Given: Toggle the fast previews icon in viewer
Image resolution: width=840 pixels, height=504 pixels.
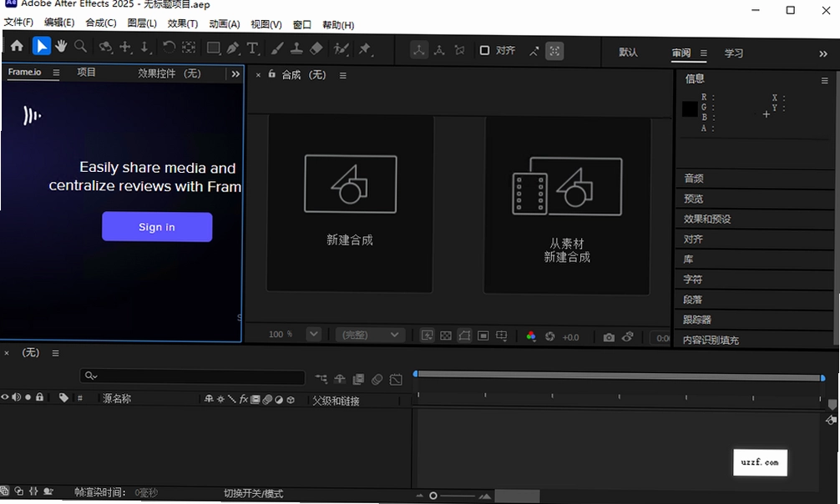Looking at the screenshot, I should (x=427, y=335).
